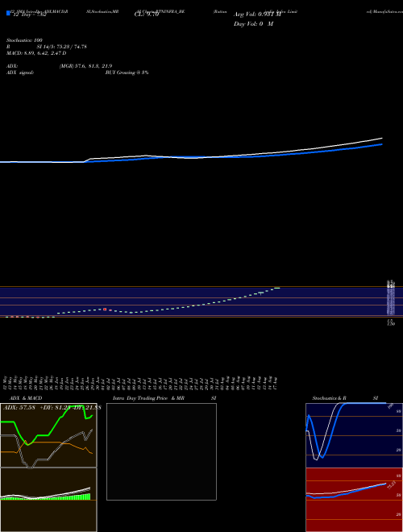Click the 'MACD: 8.89, 6.42, 2.47 D' line

pyautogui.click(x=36, y=53)
